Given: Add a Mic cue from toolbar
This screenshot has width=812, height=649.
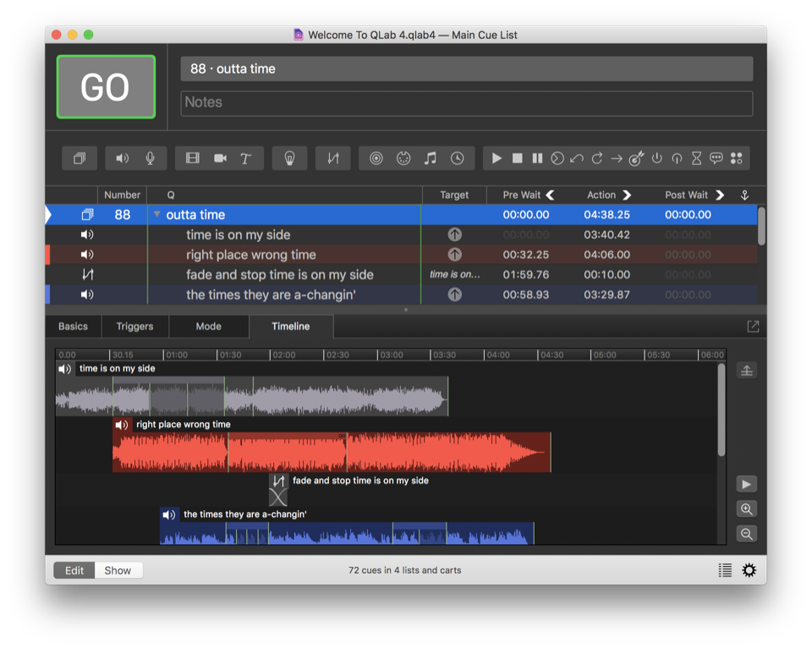Looking at the screenshot, I should [x=150, y=158].
